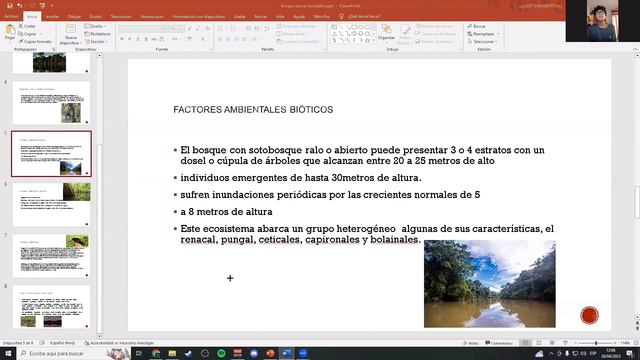
Task: Open the Windows Start menu
Action: [8, 353]
